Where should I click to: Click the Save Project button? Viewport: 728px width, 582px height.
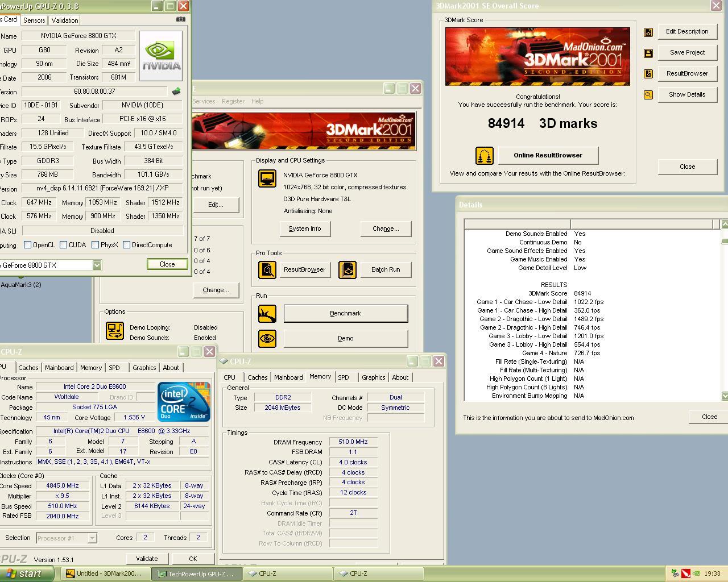click(687, 52)
